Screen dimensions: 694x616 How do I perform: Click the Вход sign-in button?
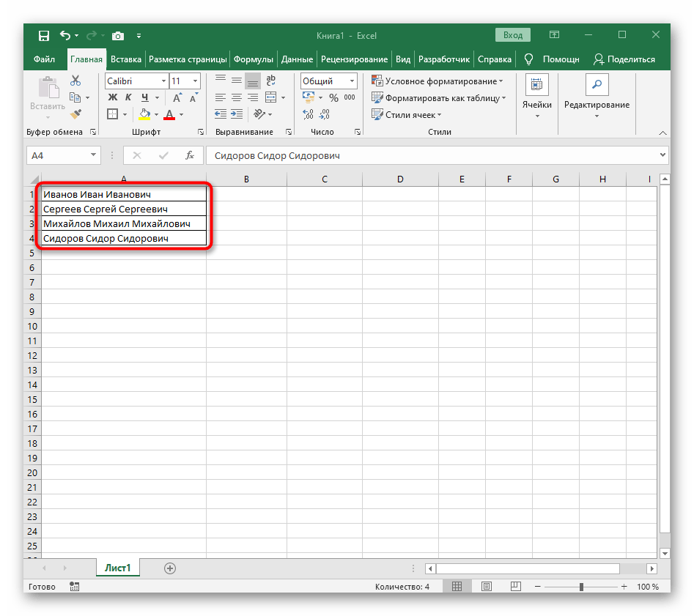(513, 35)
